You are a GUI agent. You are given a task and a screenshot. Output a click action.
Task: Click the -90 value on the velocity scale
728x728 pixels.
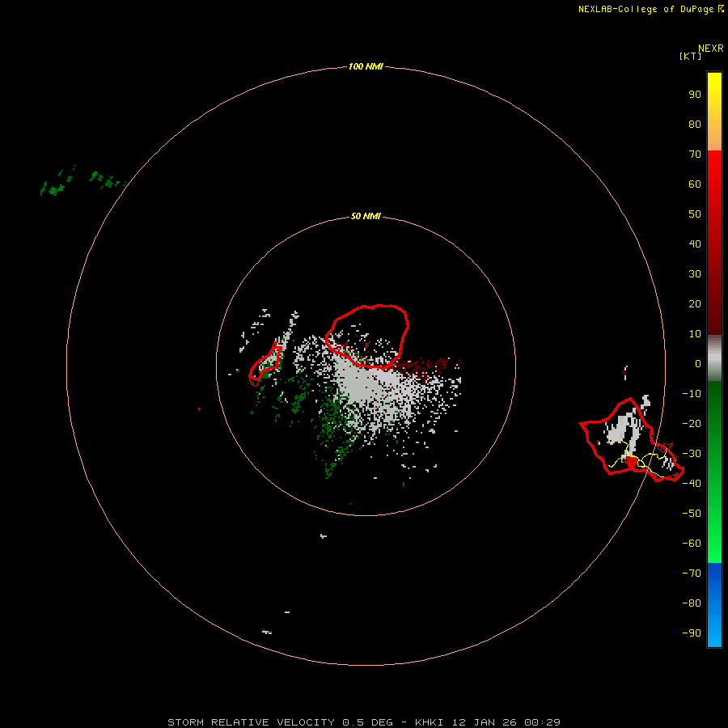(x=692, y=633)
